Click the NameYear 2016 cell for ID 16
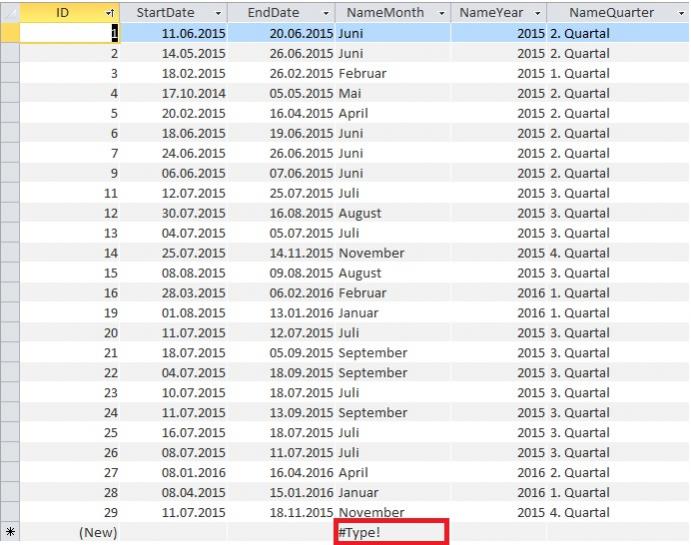The width and height of the screenshot is (691, 545). tap(499, 293)
